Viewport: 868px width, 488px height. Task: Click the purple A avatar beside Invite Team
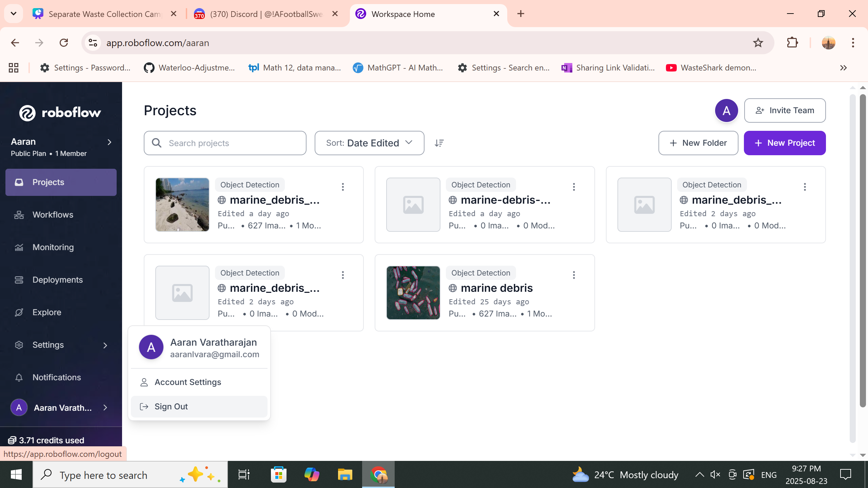726,110
